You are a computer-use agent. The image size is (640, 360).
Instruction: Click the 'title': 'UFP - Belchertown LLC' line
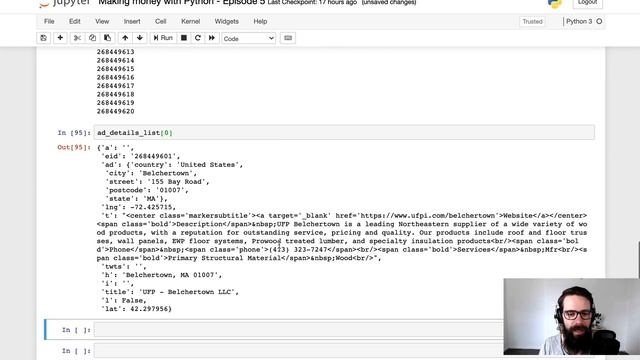pos(170,292)
